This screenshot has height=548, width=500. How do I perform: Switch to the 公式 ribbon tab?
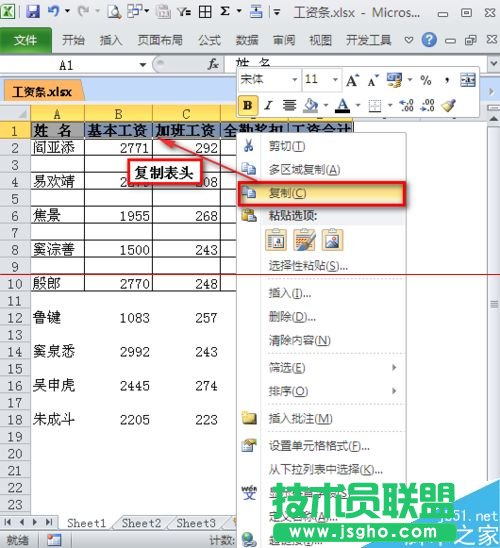210,40
